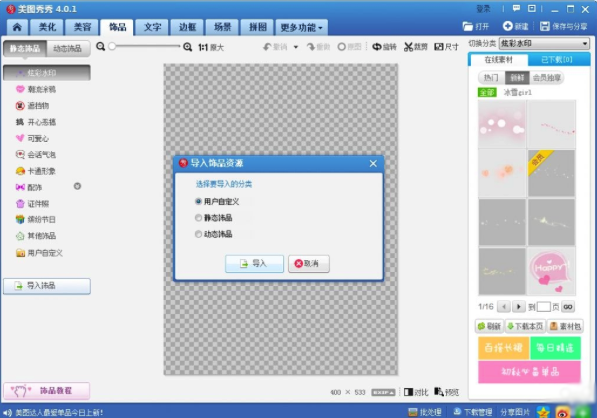Click the 对比 compare icon
The image size is (597, 418).
coord(408,392)
